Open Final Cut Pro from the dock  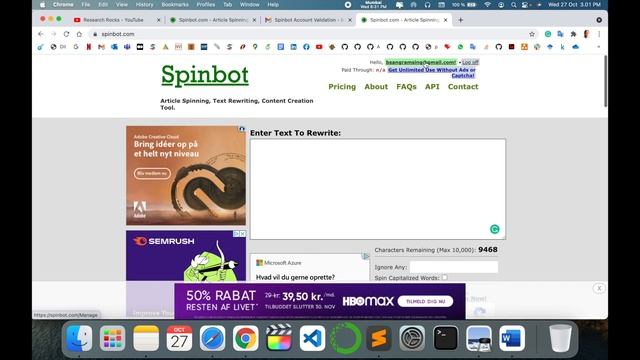tap(279, 338)
